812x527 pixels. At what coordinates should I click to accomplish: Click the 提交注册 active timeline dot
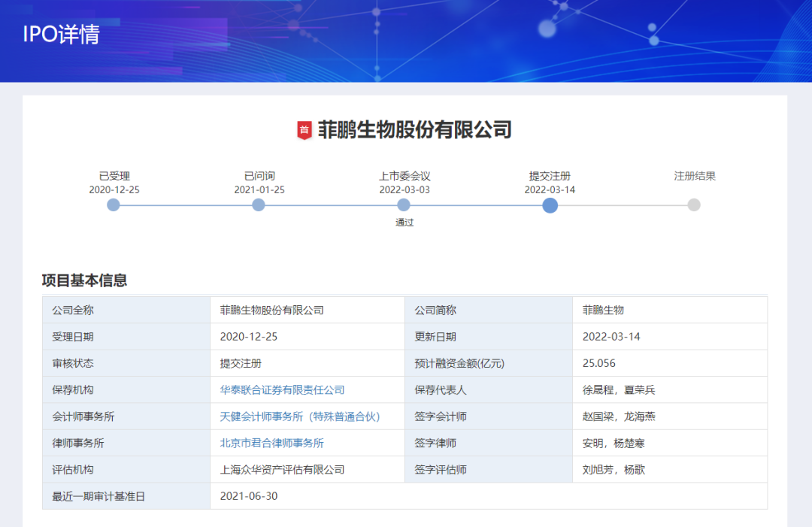(x=550, y=205)
